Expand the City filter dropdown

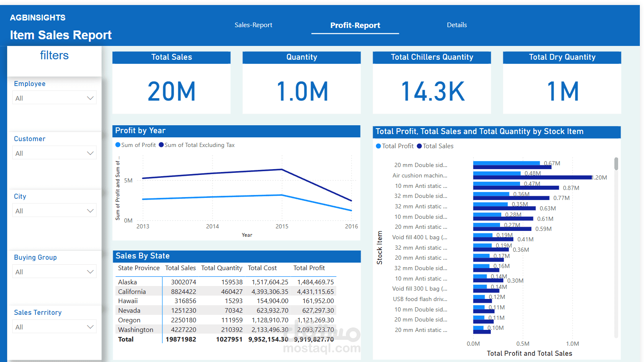point(54,210)
